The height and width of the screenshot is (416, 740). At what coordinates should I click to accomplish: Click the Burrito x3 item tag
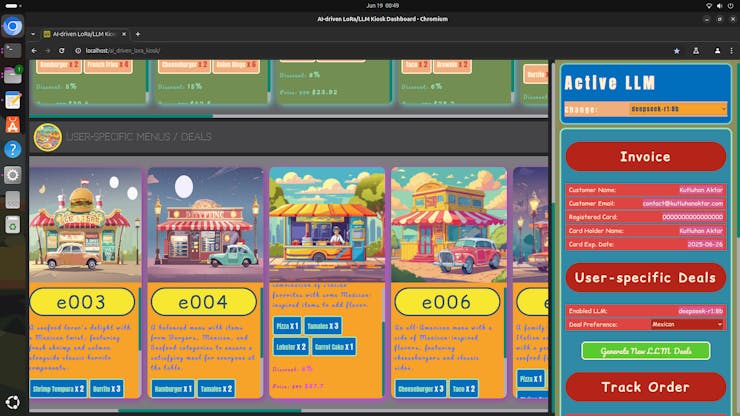[107, 389]
